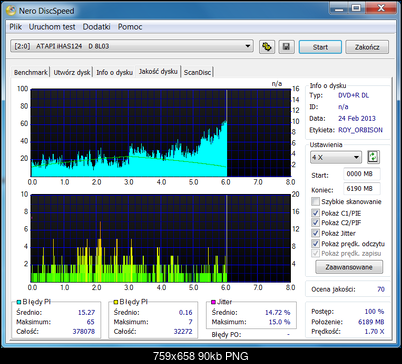Click the Nero DiscSpeed title bar icon

(x=11, y=10)
